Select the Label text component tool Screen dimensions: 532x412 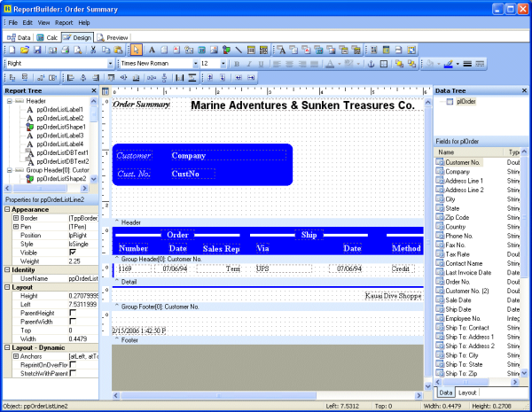(152, 51)
